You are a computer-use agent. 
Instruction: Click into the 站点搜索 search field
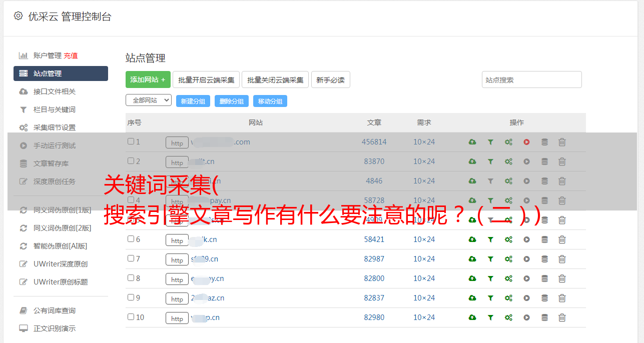pos(532,79)
